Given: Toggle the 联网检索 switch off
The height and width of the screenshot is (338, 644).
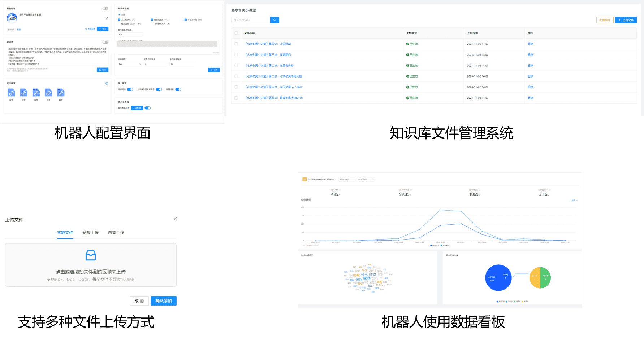Looking at the screenshot, I should (x=178, y=89).
